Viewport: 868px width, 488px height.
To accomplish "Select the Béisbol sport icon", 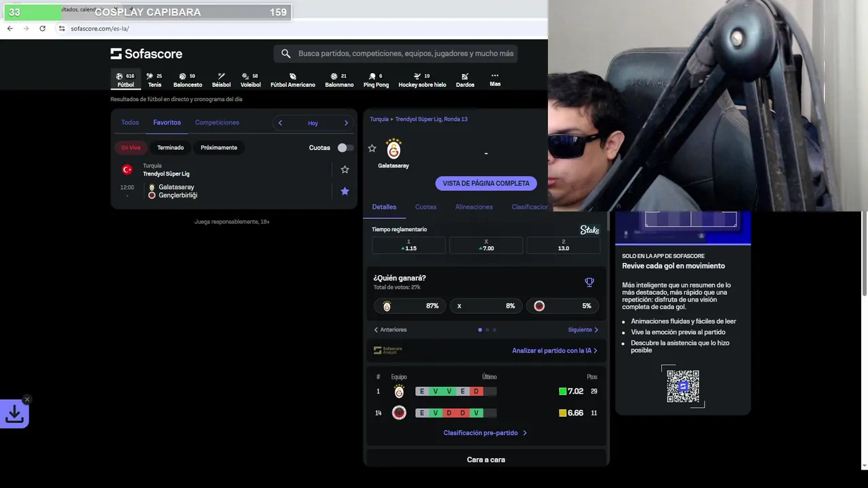I will (x=221, y=80).
